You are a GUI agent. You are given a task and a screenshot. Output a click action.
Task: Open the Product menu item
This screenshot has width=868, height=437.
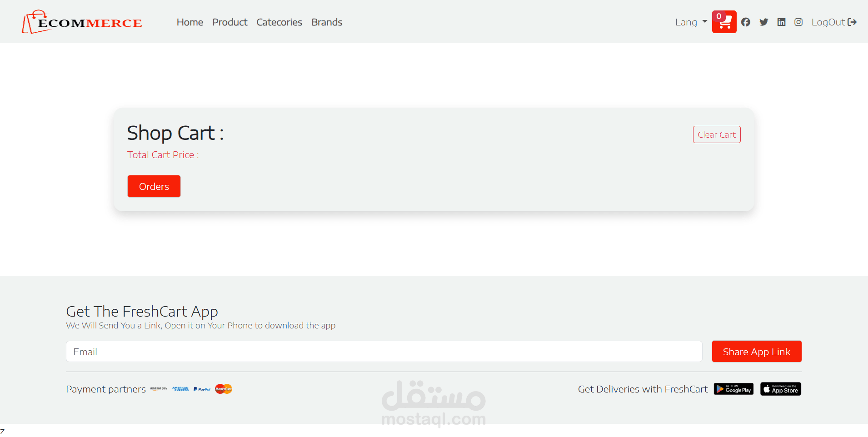(x=230, y=22)
